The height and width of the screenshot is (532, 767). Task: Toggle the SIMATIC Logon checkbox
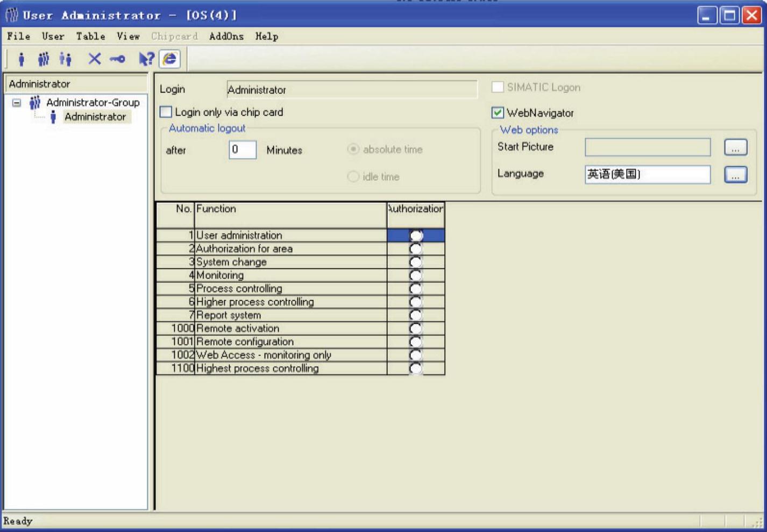[x=498, y=87]
